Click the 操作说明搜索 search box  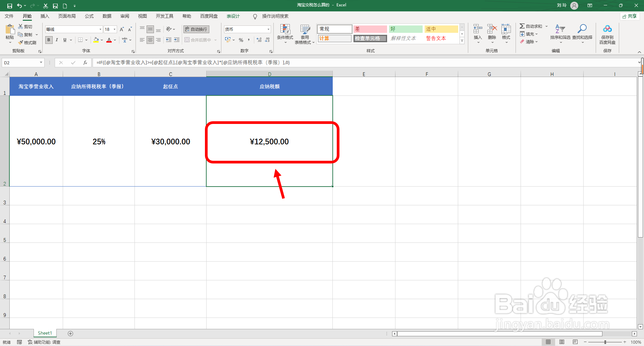(275, 16)
